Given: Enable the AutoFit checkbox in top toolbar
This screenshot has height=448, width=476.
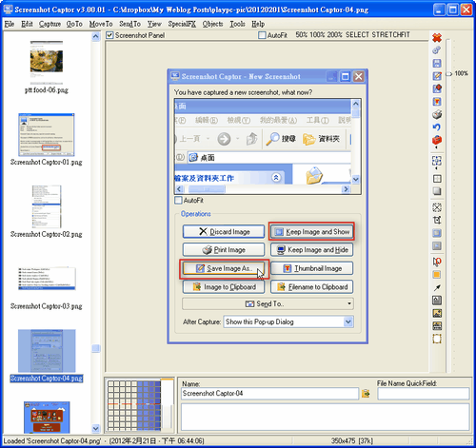Looking at the screenshot, I should coord(262,35).
